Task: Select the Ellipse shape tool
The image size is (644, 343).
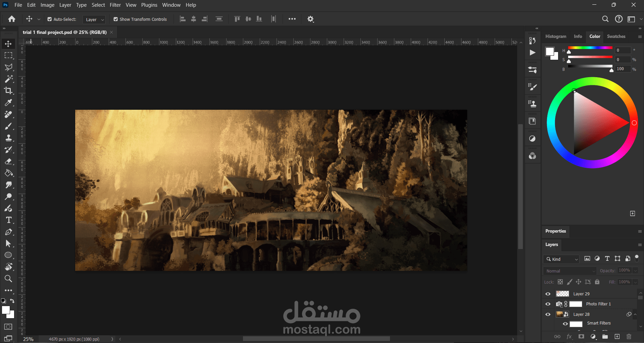Action: 8,255
